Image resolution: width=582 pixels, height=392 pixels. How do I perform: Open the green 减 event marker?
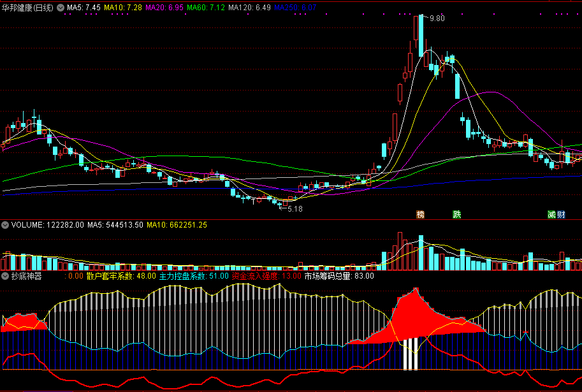(x=552, y=215)
